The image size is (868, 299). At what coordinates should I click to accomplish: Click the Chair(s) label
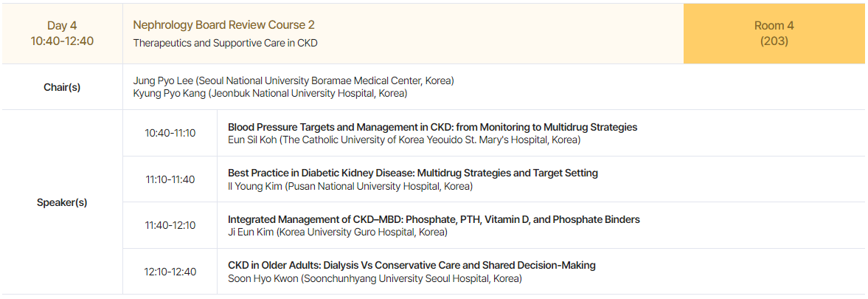click(62, 87)
